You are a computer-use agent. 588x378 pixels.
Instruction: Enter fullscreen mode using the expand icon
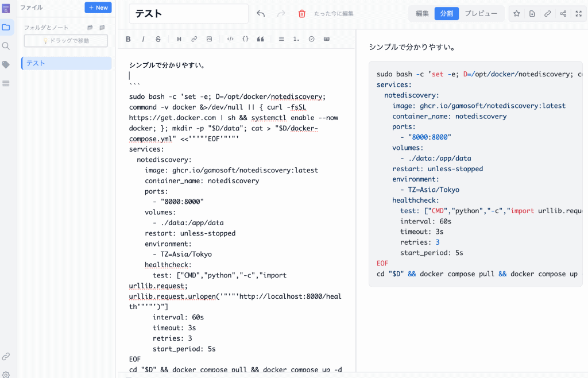(578, 14)
